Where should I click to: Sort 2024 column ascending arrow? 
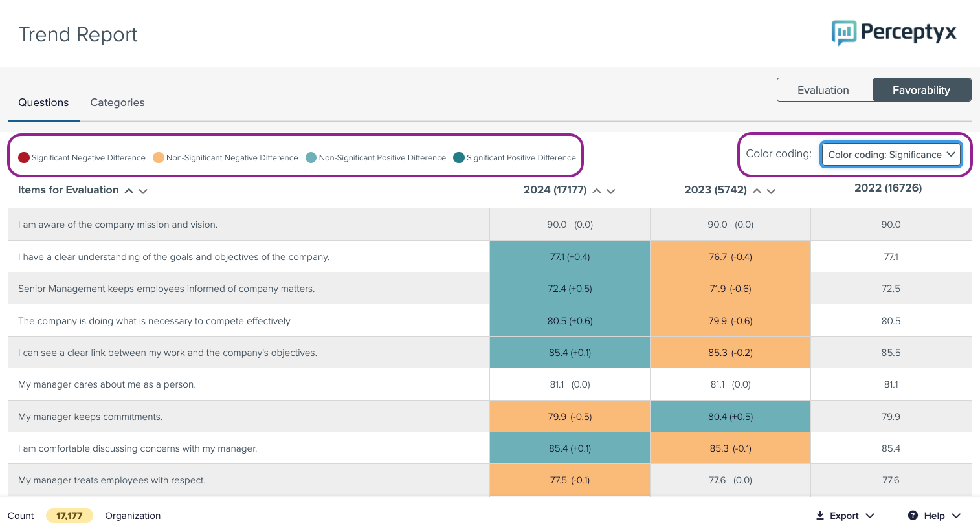tap(597, 191)
